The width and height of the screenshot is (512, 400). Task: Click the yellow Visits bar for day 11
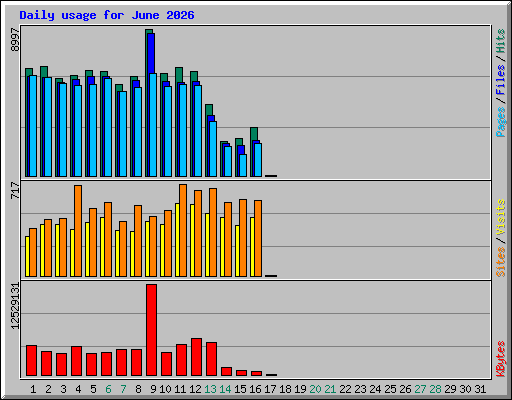point(177,240)
